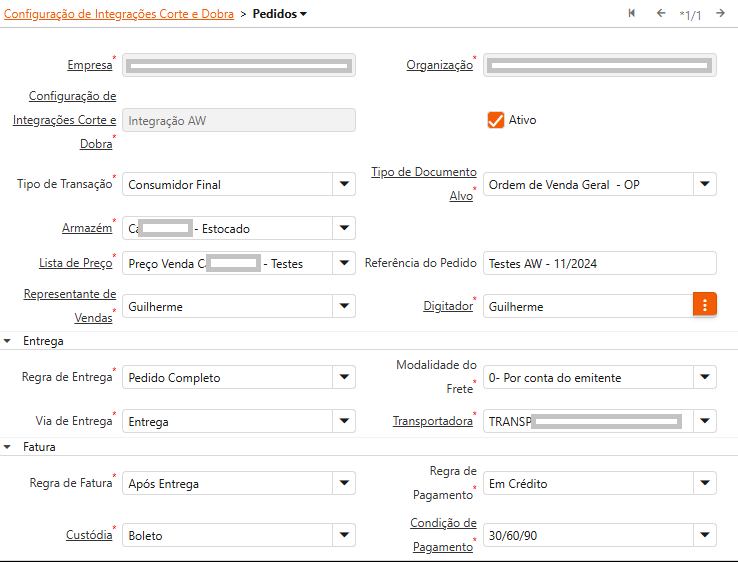Image resolution: width=738 pixels, height=562 pixels.
Task: Go to next record arrow
Action: (720, 13)
